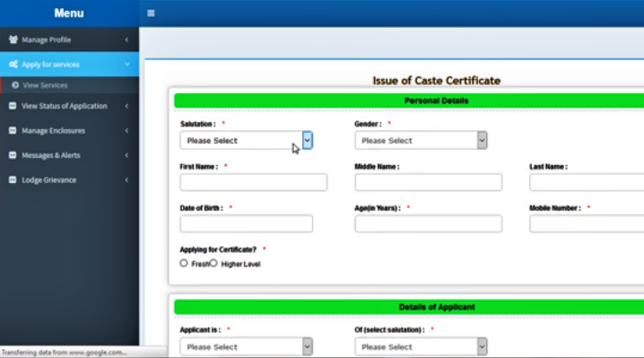Click the View Status of Application icon
Viewport: 644px width, 358px height.
point(13,106)
